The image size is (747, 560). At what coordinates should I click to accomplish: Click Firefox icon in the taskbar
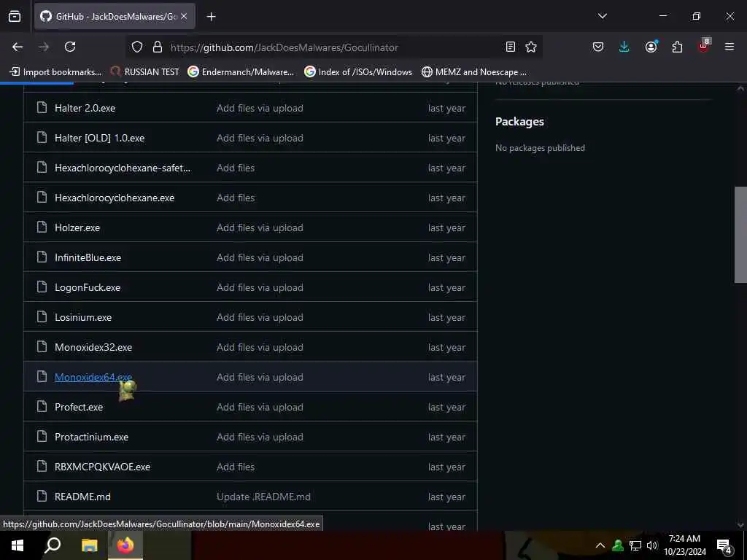click(125, 545)
